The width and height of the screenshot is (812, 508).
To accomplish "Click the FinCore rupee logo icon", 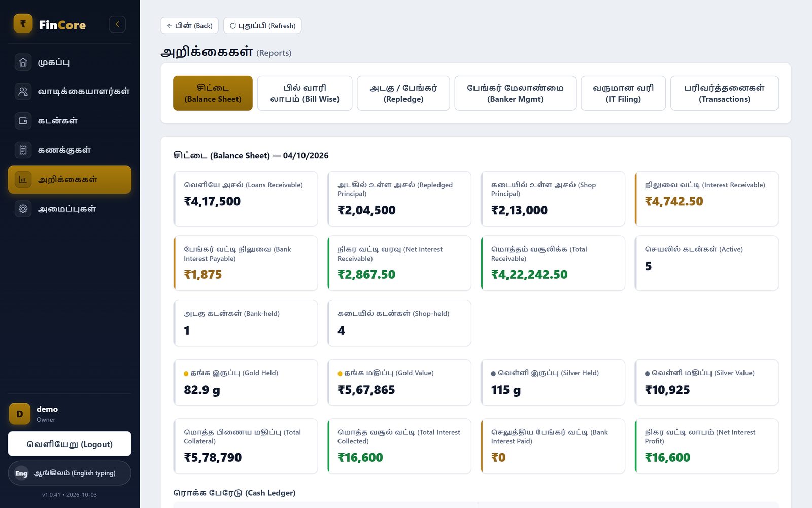I will [23, 24].
